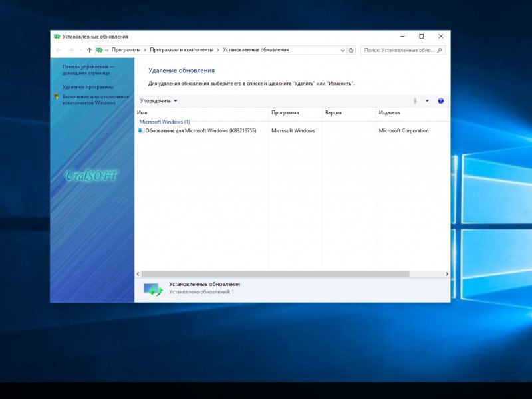Image resolution: width=532 pixels, height=399 pixels.
Task: Go back with the left arrow button
Action: coord(59,50)
